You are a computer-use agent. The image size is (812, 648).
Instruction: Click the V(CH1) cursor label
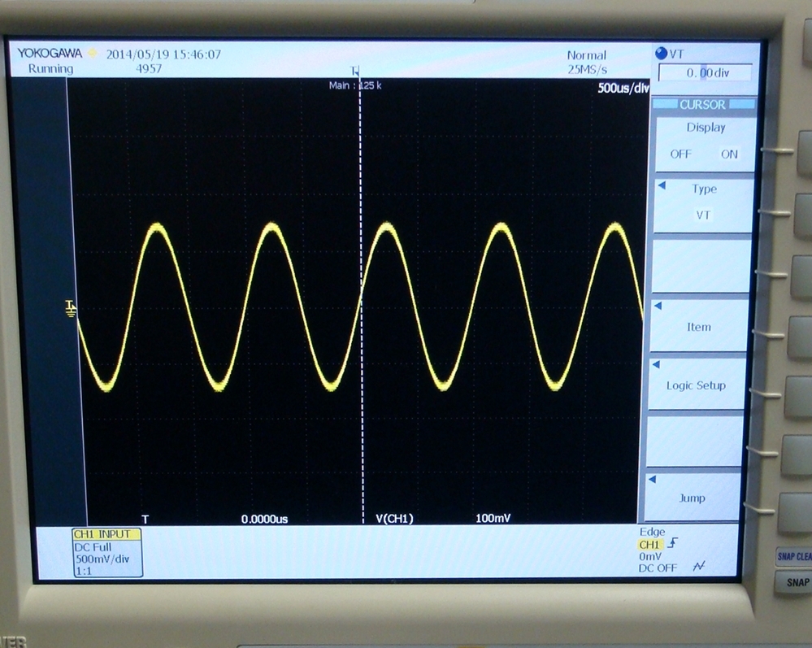pos(394,519)
